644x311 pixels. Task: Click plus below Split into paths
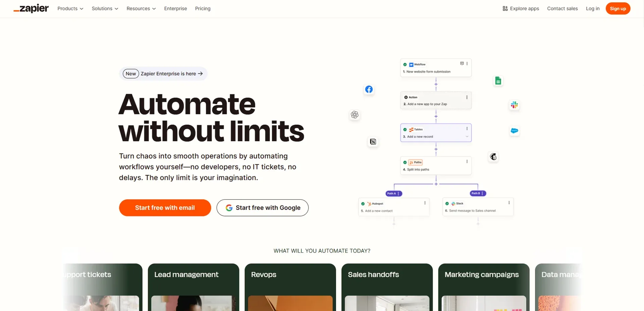point(436,184)
